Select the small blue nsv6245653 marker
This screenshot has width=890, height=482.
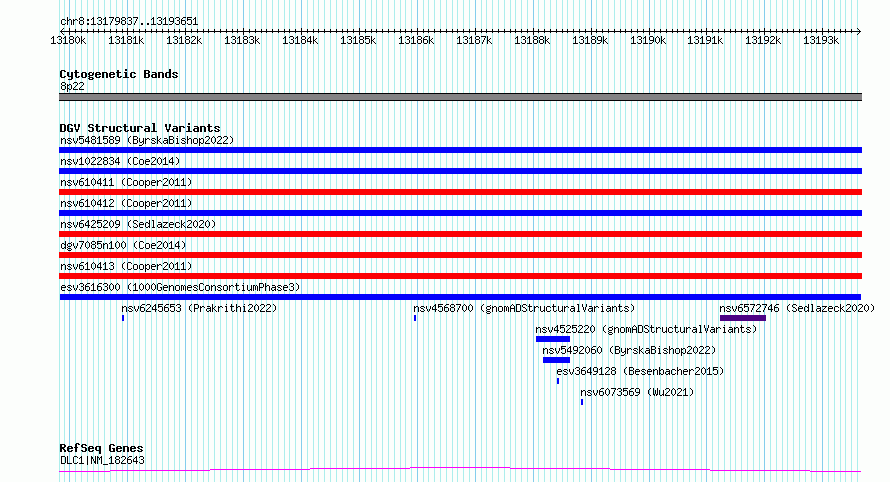tap(123, 318)
